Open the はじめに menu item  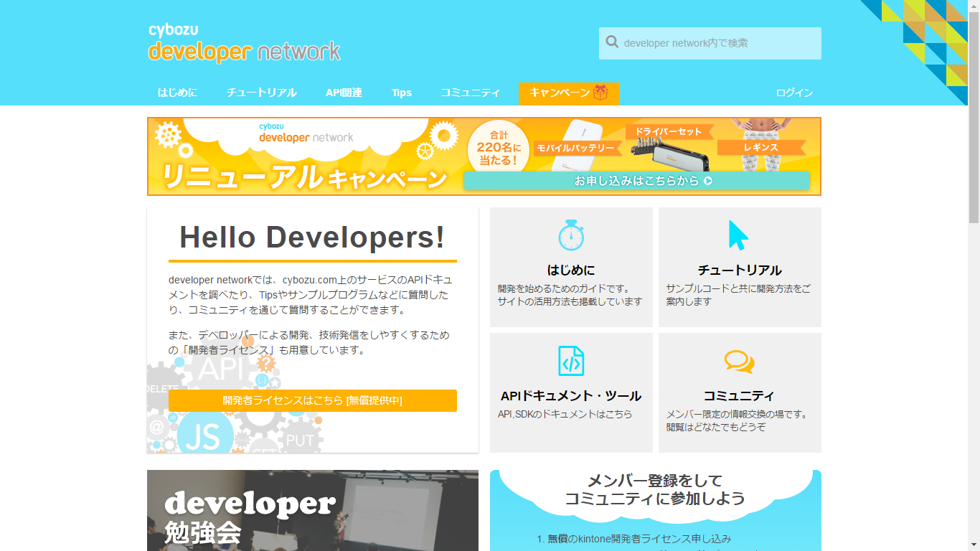click(x=177, y=93)
